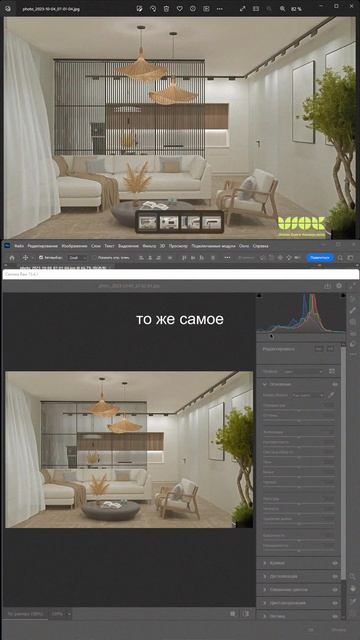The height and width of the screenshot is (640, 360).
Task: Open Файл menu in Photoshop
Action: (x=19, y=246)
